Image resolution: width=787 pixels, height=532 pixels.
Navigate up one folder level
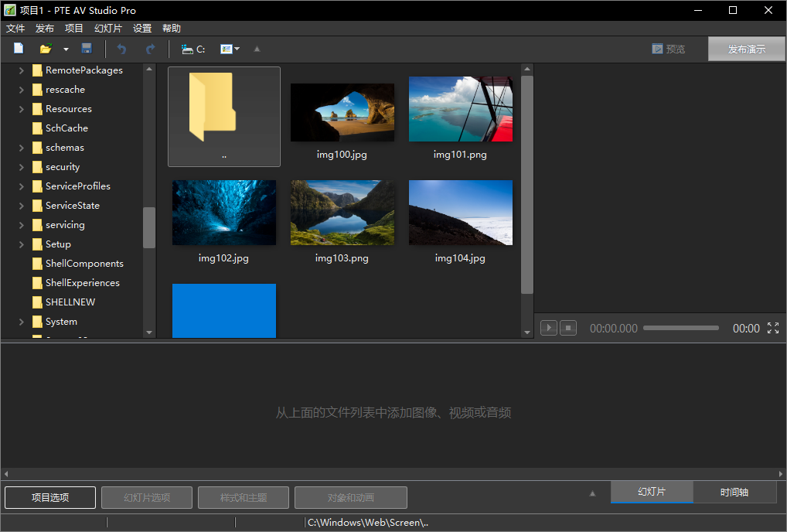[257, 48]
